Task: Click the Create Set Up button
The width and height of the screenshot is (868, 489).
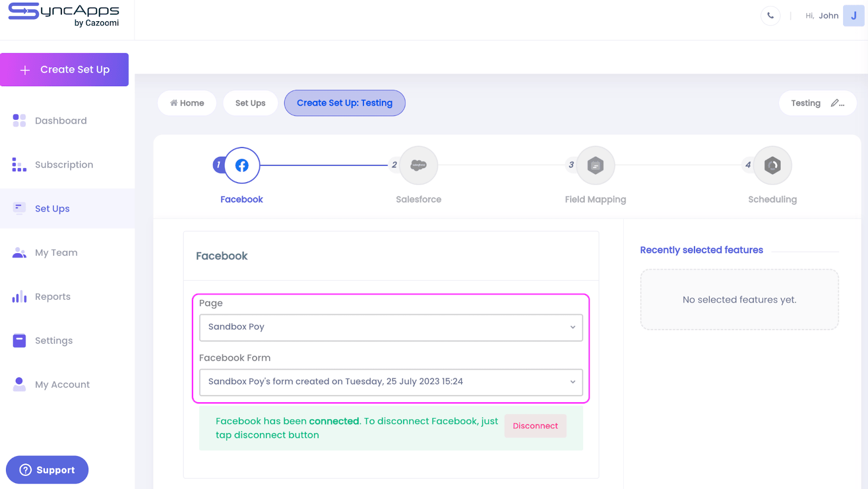Action: 65,69
